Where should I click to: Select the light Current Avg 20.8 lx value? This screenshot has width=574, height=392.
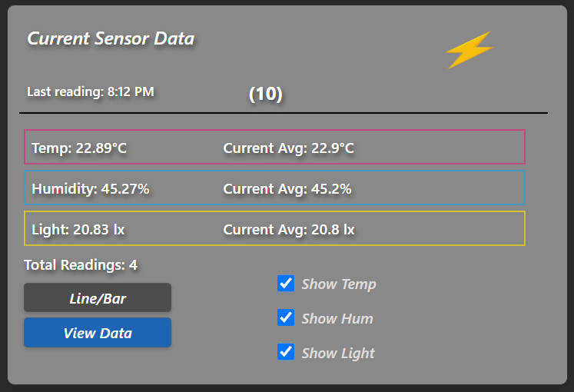point(289,229)
